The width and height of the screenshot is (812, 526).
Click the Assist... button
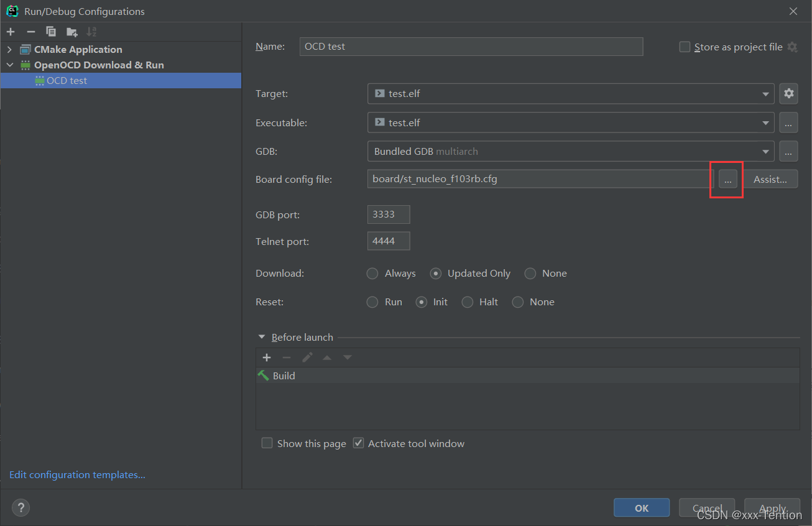(x=770, y=180)
